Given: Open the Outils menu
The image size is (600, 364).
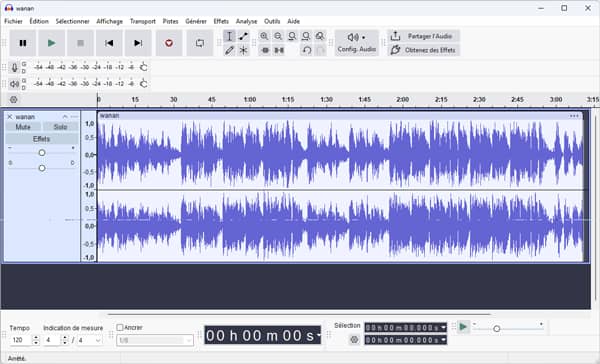Looking at the screenshot, I should [x=272, y=21].
